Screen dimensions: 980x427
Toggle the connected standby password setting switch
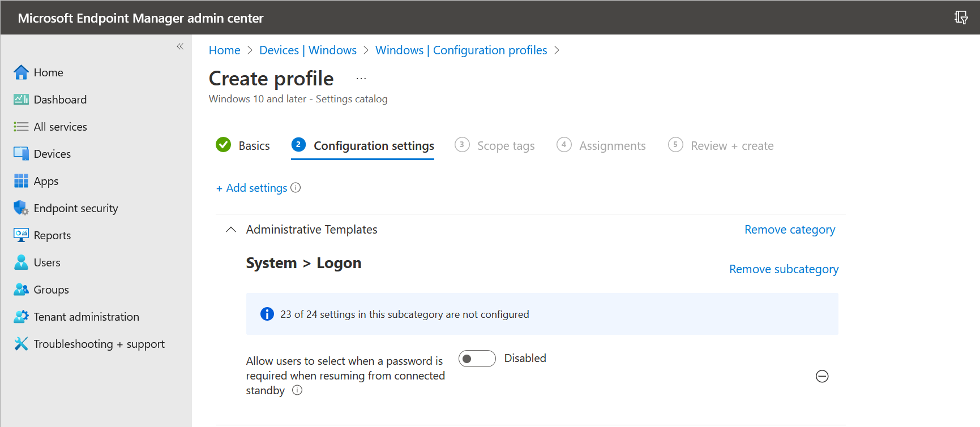point(477,359)
